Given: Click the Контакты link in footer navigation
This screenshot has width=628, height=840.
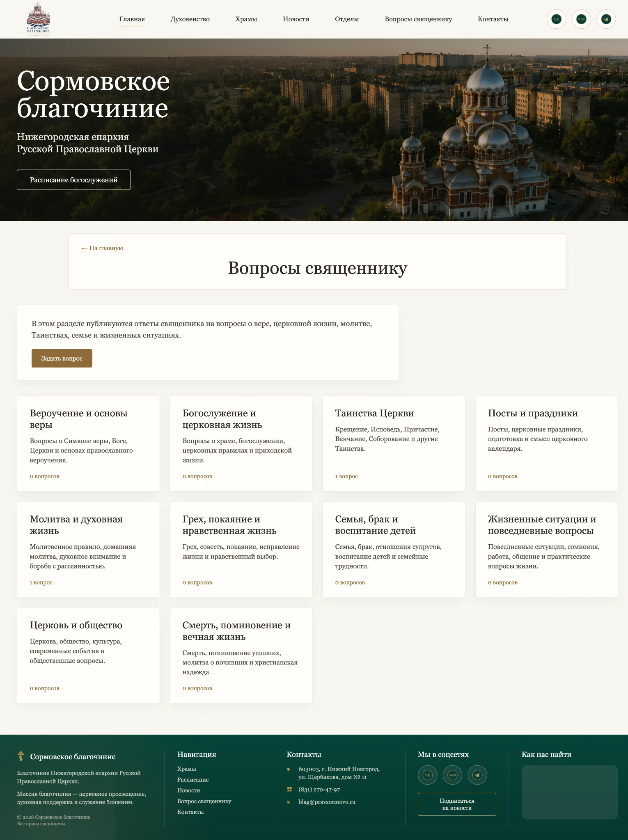Looking at the screenshot, I should pyautogui.click(x=190, y=812).
